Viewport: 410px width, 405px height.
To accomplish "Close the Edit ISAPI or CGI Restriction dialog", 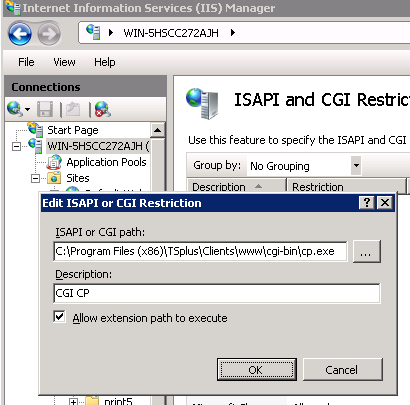I will [385, 202].
